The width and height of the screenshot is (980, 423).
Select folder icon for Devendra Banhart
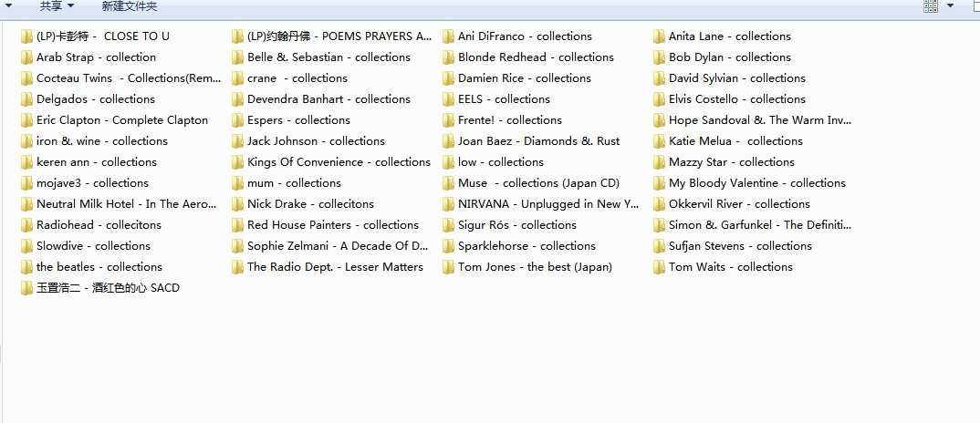[x=237, y=99]
